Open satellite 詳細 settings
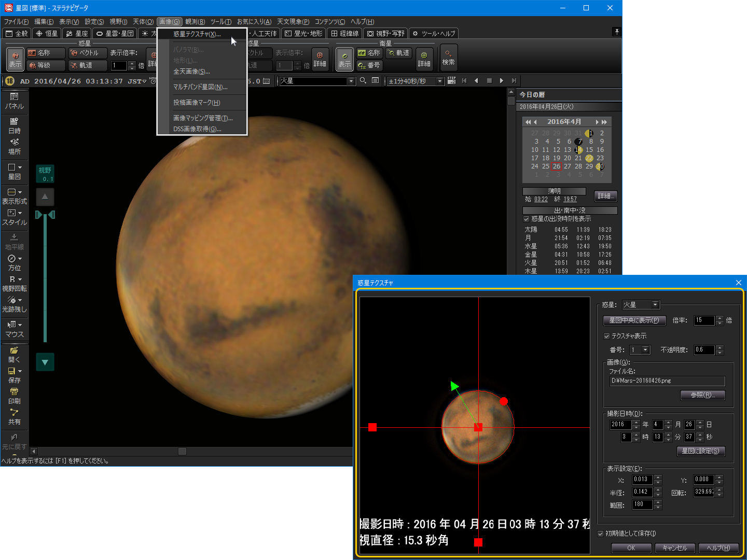Viewport: 747px width, 560px height. 424,59
